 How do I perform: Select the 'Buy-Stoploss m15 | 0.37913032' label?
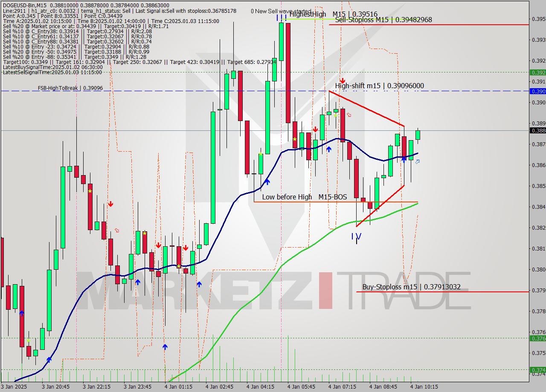pos(411,287)
